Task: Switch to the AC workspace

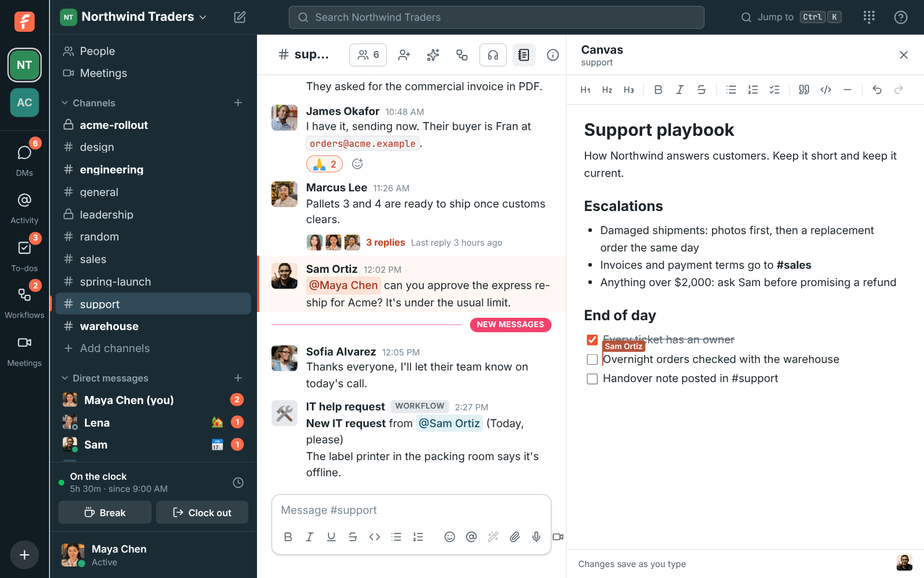Action: click(x=24, y=102)
